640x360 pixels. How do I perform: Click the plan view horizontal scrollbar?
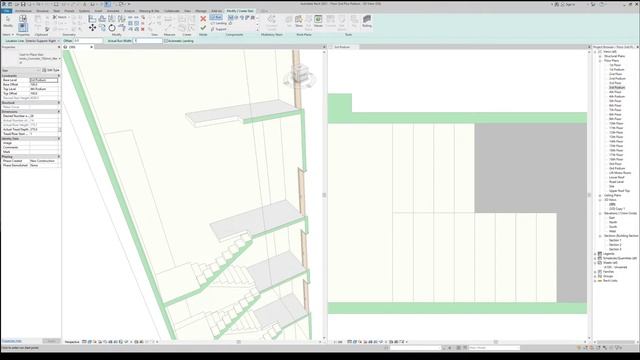[x=496, y=342]
